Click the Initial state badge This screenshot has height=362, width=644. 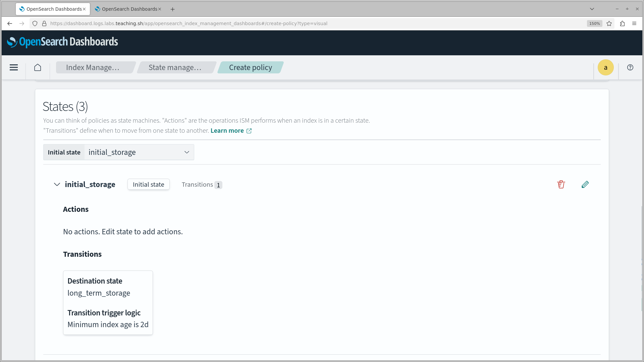148,184
